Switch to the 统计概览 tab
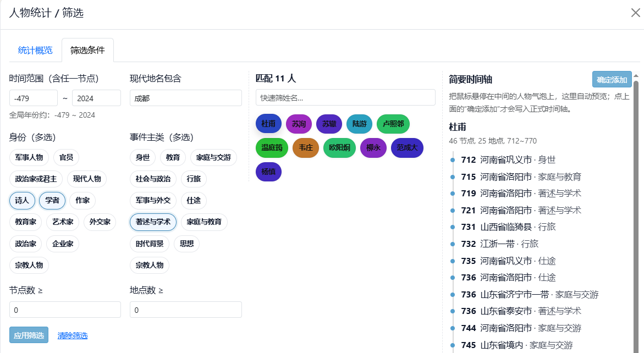This screenshot has width=644, height=353. [x=35, y=51]
